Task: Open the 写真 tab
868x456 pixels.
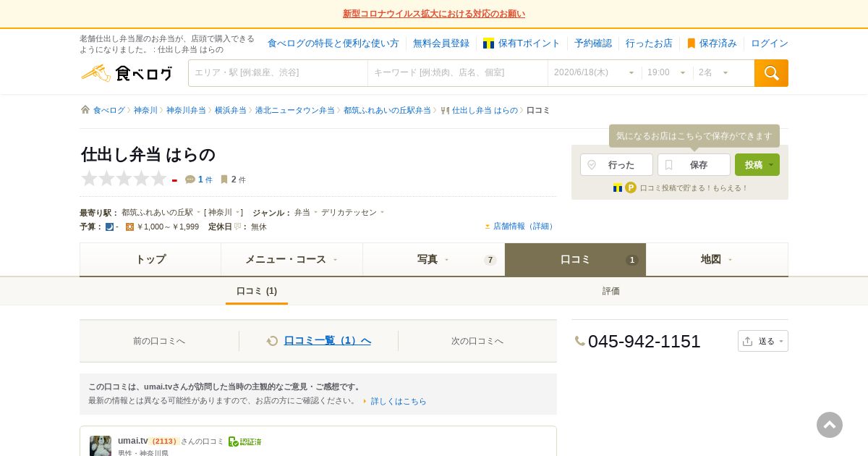Action: click(x=433, y=259)
